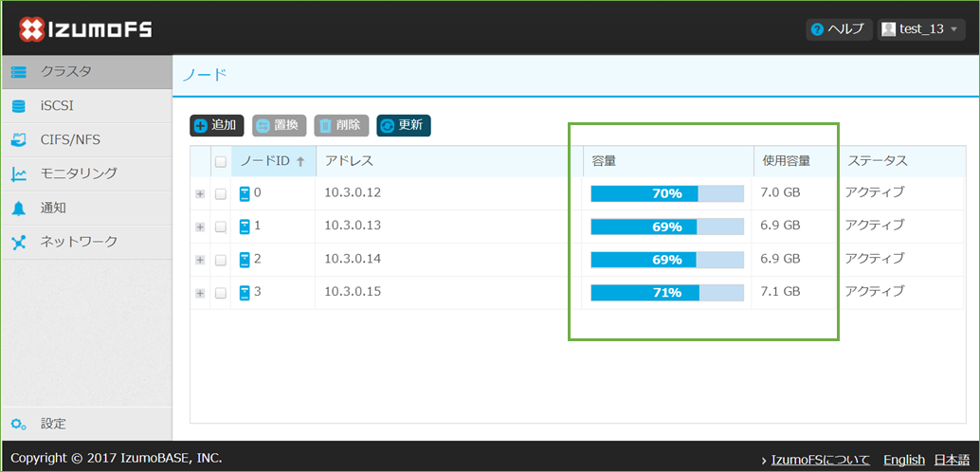Viewport: 980px width, 472px height.
Task: Expand the row for node 1
Action: pyautogui.click(x=200, y=227)
